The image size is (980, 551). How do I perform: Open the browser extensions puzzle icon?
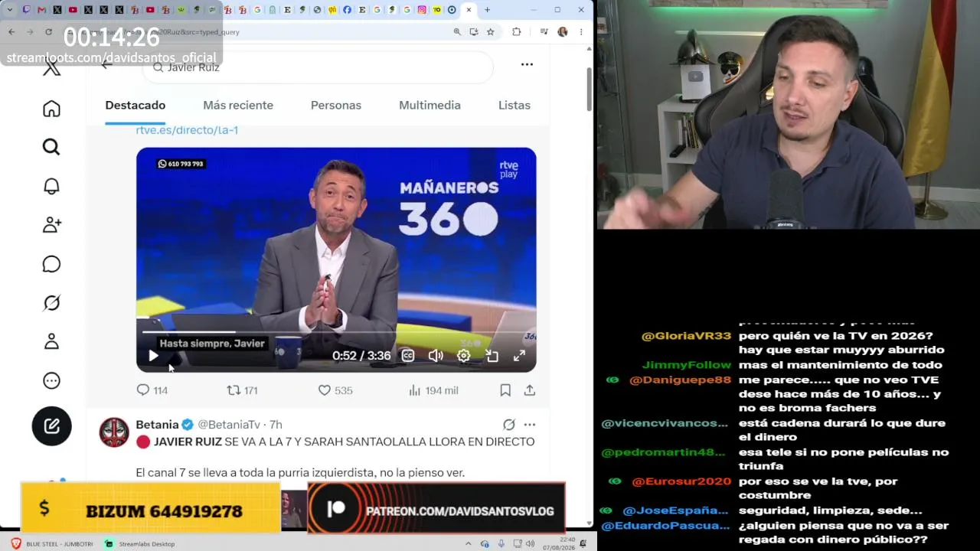pyautogui.click(x=517, y=32)
